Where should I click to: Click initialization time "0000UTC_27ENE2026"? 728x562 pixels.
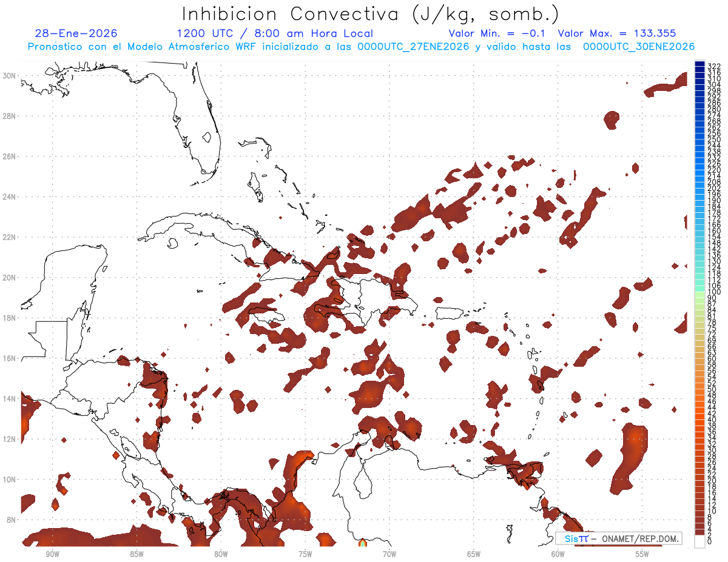tap(413, 47)
